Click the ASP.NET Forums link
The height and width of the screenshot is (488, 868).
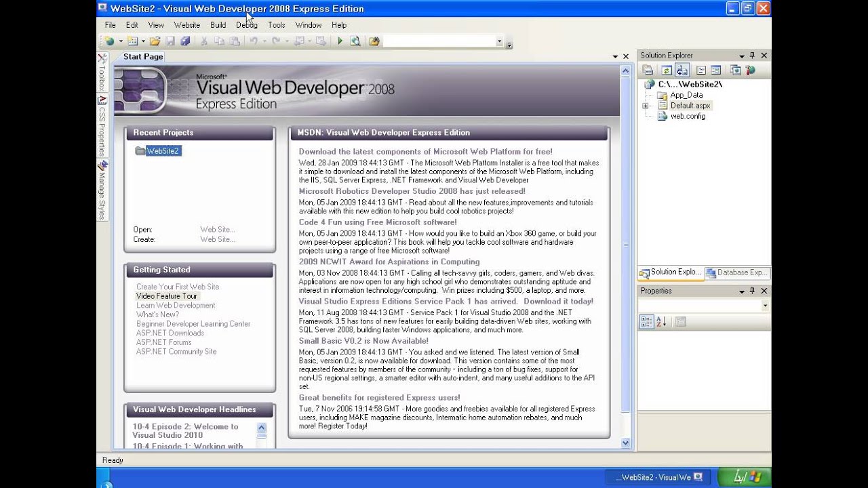163,342
